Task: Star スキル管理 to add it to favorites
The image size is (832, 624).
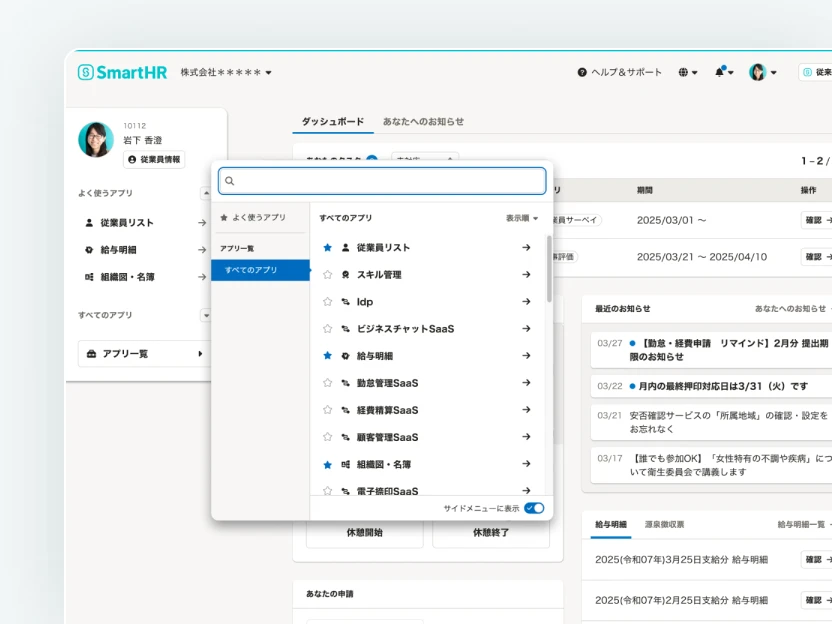Action: 329,273
